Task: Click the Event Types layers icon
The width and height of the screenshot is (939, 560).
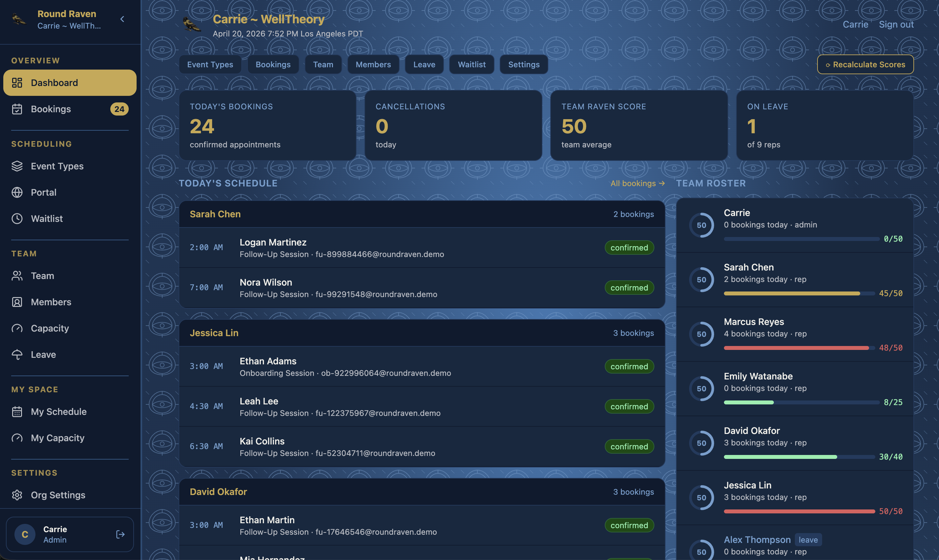Action: pyautogui.click(x=17, y=166)
